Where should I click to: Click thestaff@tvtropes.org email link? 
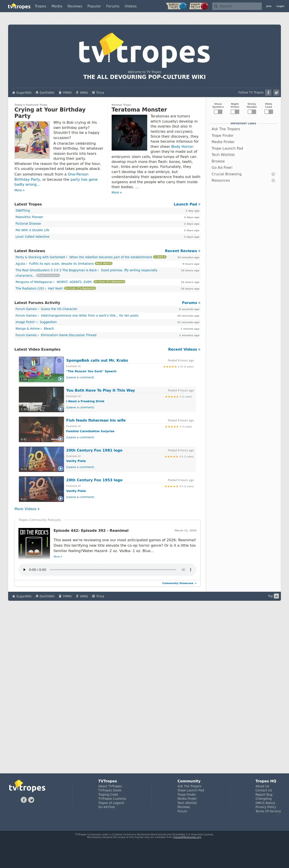[x=187, y=837]
